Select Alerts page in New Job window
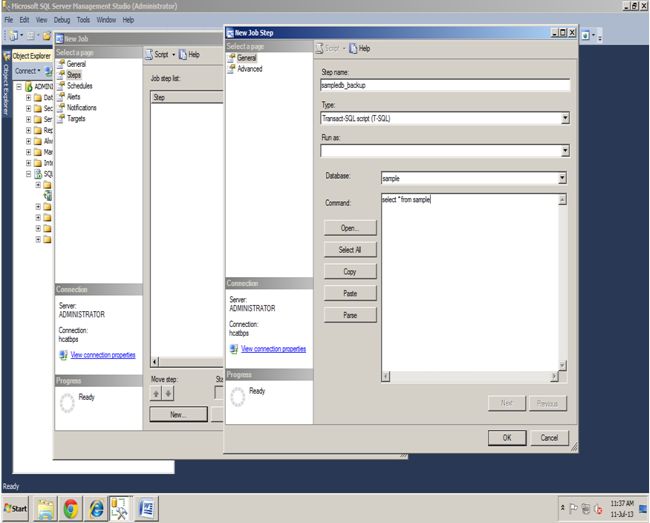The image size is (650, 523). click(x=73, y=97)
